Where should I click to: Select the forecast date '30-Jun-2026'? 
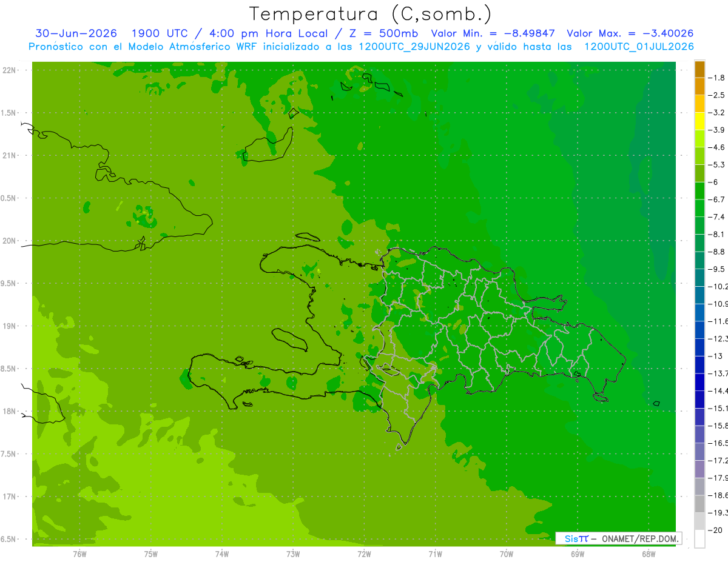(x=76, y=33)
